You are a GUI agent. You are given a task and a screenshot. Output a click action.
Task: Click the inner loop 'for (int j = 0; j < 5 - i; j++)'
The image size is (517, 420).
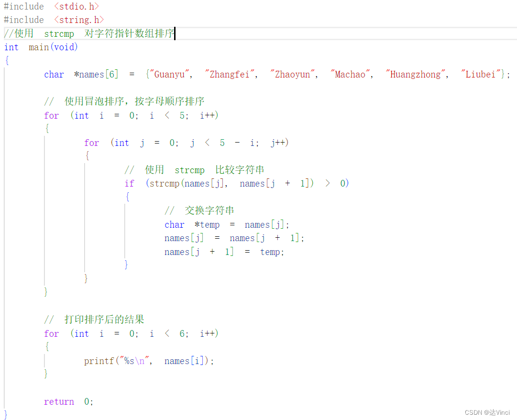(x=187, y=143)
